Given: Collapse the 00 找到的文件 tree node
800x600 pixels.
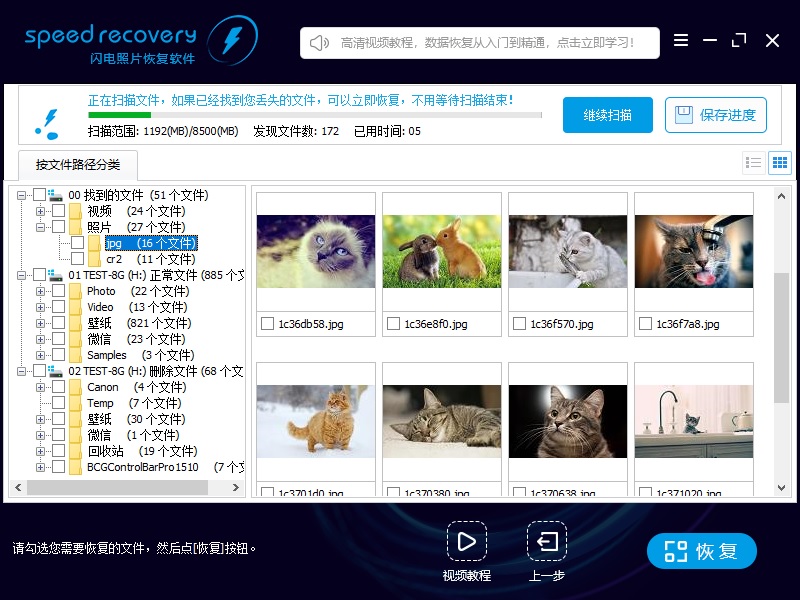Looking at the screenshot, I should tap(21, 195).
